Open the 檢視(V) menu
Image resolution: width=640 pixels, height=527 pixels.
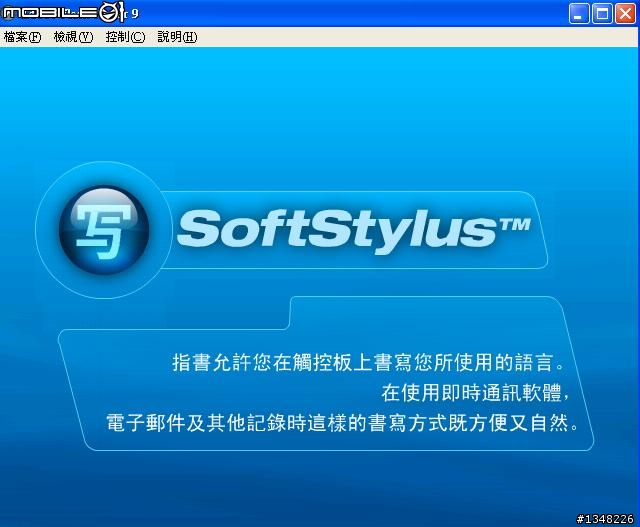[73, 37]
